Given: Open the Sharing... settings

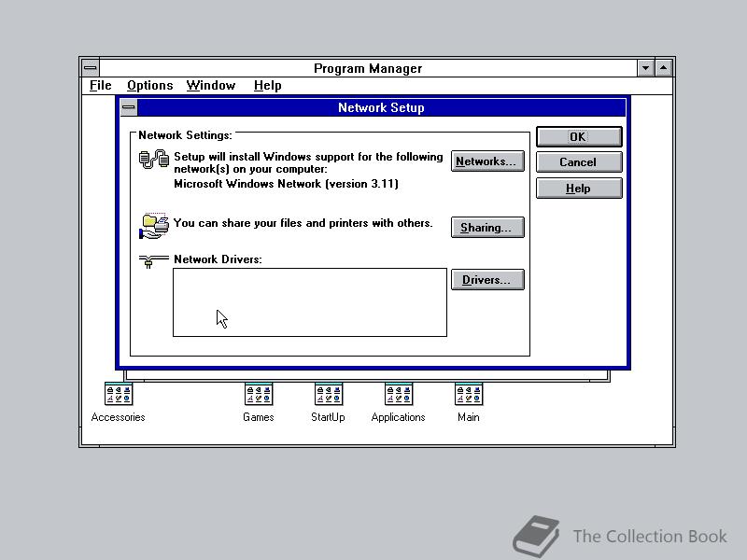Looking at the screenshot, I should click(487, 228).
